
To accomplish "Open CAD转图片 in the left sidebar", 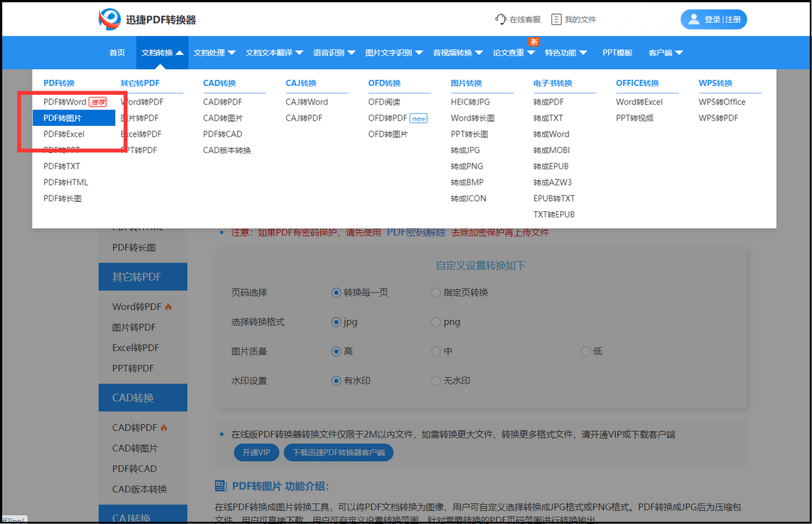I will point(135,448).
